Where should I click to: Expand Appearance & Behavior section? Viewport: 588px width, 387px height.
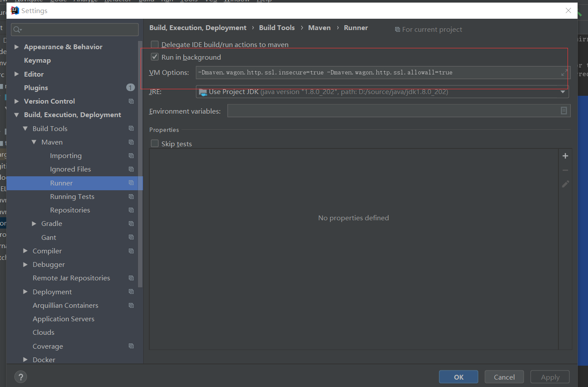(17, 47)
